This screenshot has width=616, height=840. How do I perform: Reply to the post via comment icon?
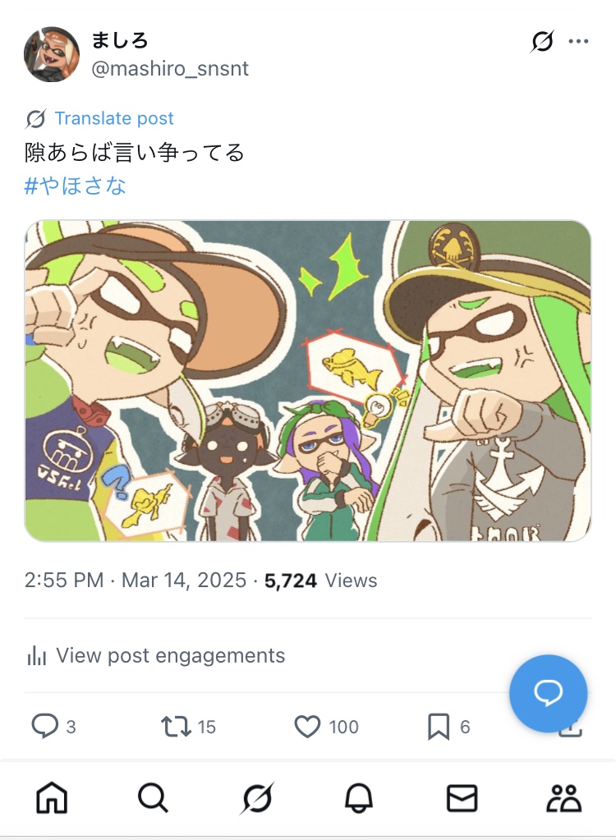pos(44,727)
